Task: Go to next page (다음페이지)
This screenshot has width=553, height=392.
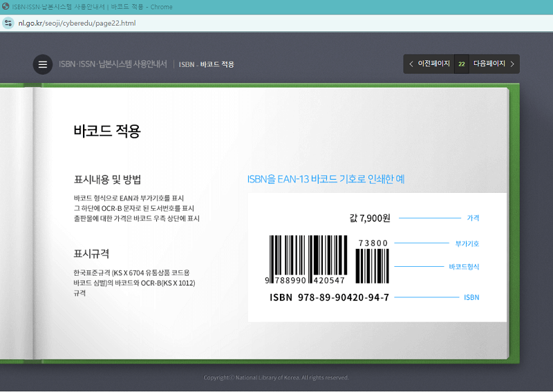Action: 494,64
